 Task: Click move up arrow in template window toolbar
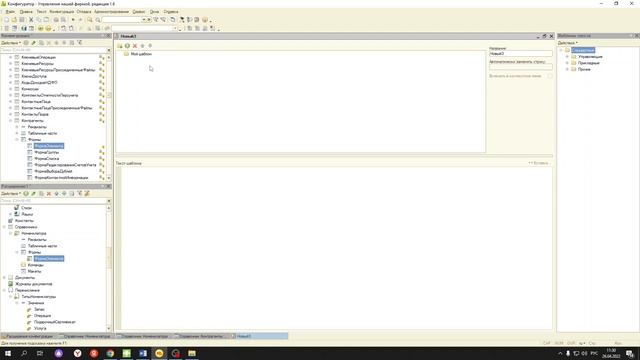coord(142,46)
